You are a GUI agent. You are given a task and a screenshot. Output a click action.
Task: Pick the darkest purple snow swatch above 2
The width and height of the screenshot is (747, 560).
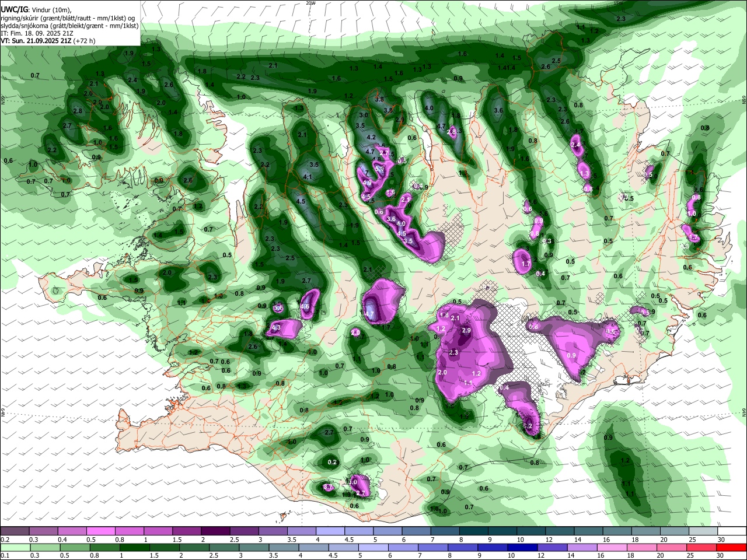coord(215,531)
